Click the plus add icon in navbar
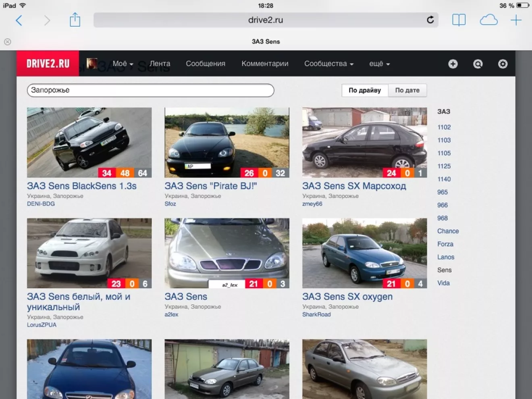This screenshot has height=399, width=532. pos(453,64)
